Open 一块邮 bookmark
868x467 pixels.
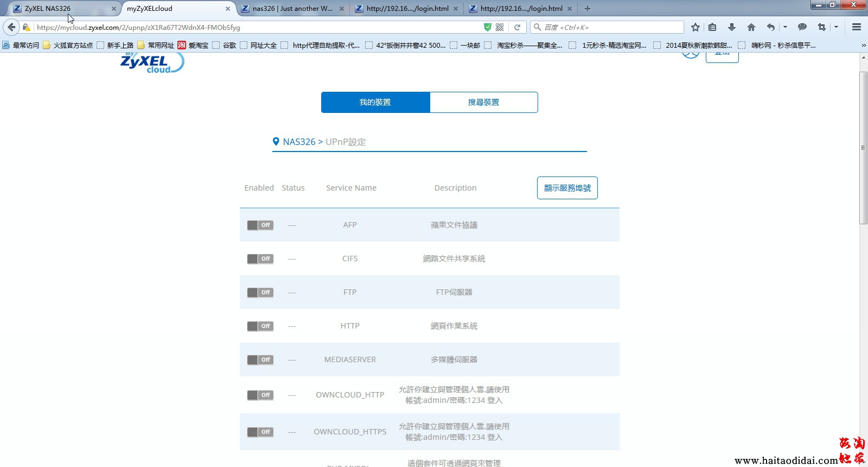tap(465, 45)
